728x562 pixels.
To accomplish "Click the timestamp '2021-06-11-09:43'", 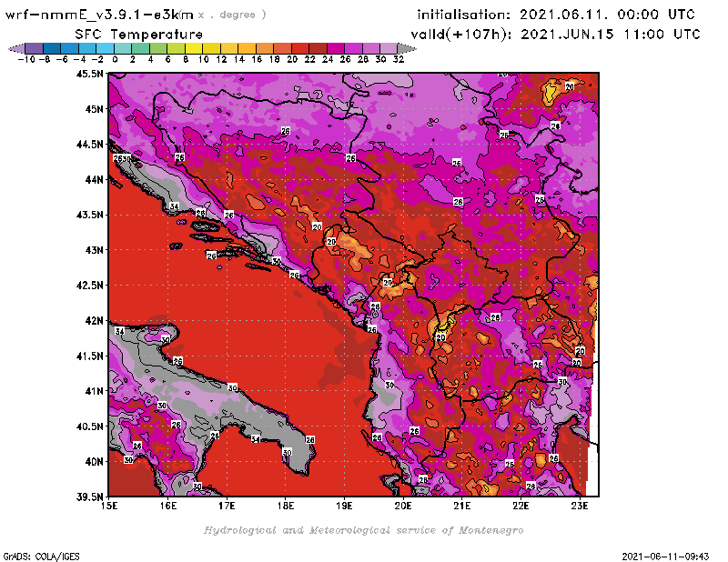I will coord(665,557).
